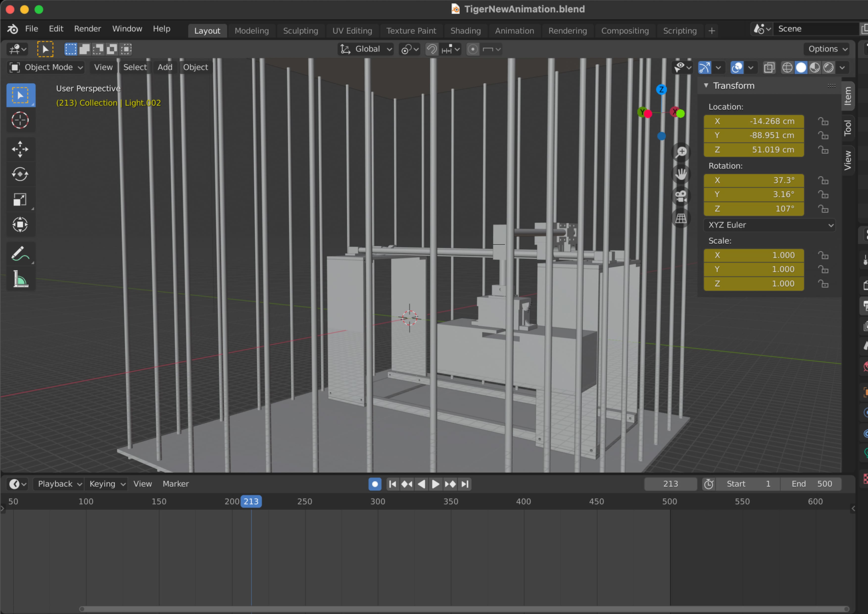Toggle the camera view icon
The height and width of the screenshot is (614, 868).
pyautogui.click(x=681, y=196)
